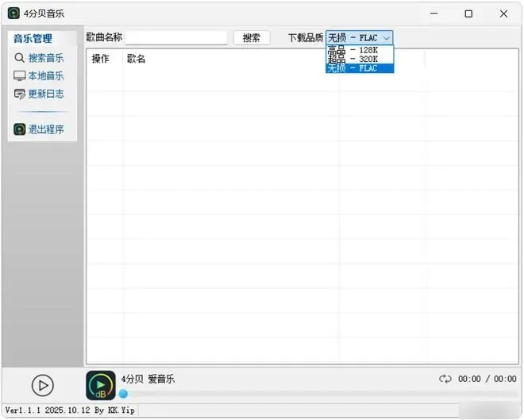Open the 搜索音乐 sidebar item
This screenshot has width=524, height=420.
pyautogui.click(x=39, y=58)
